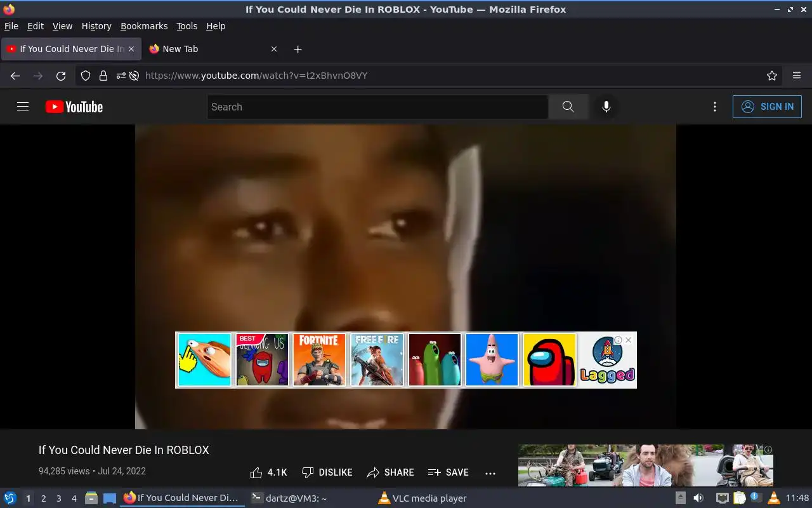Click the sidebar ad thumbnail with lawnmowers
This screenshot has height=508, width=812.
(x=646, y=465)
